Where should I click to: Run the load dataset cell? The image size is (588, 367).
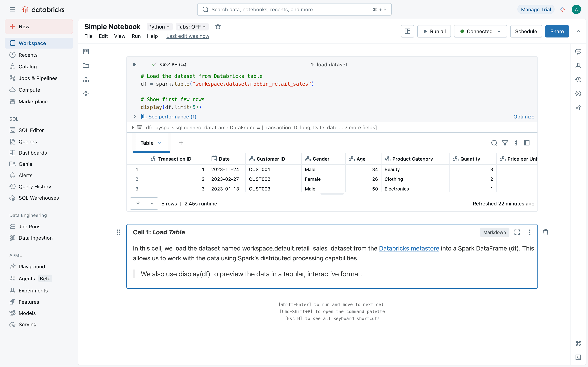[135, 64]
